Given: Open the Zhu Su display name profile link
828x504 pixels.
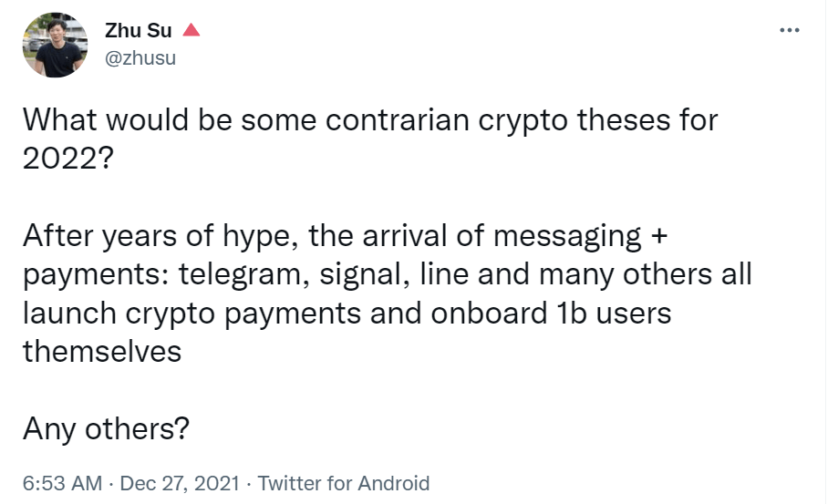Looking at the screenshot, I should [139, 31].
